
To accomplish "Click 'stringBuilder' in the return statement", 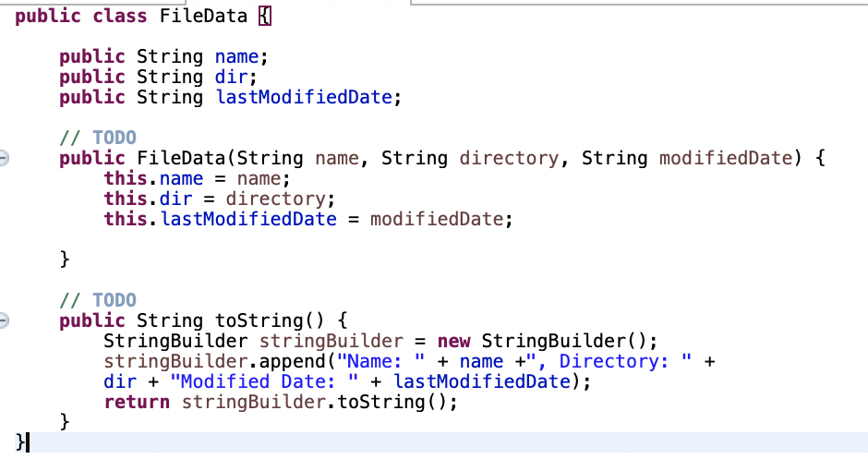I will click(254, 402).
